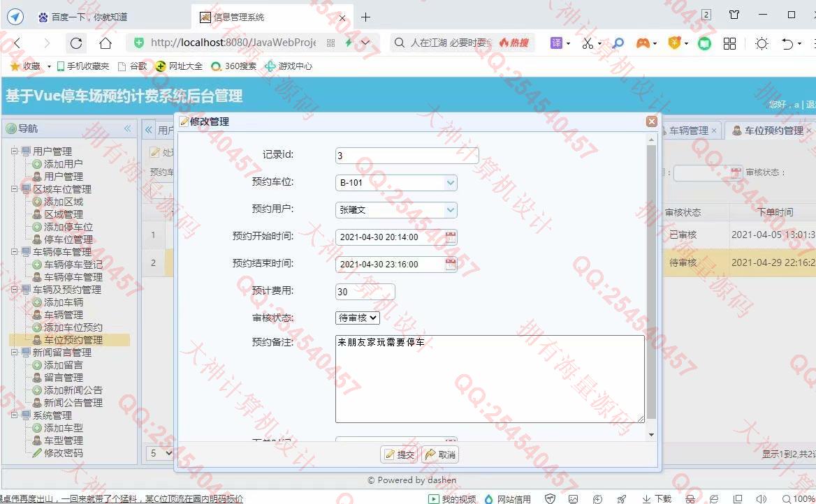Open calendar picker for 预约结束时间
The image size is (816, 504).
(451, 265)
